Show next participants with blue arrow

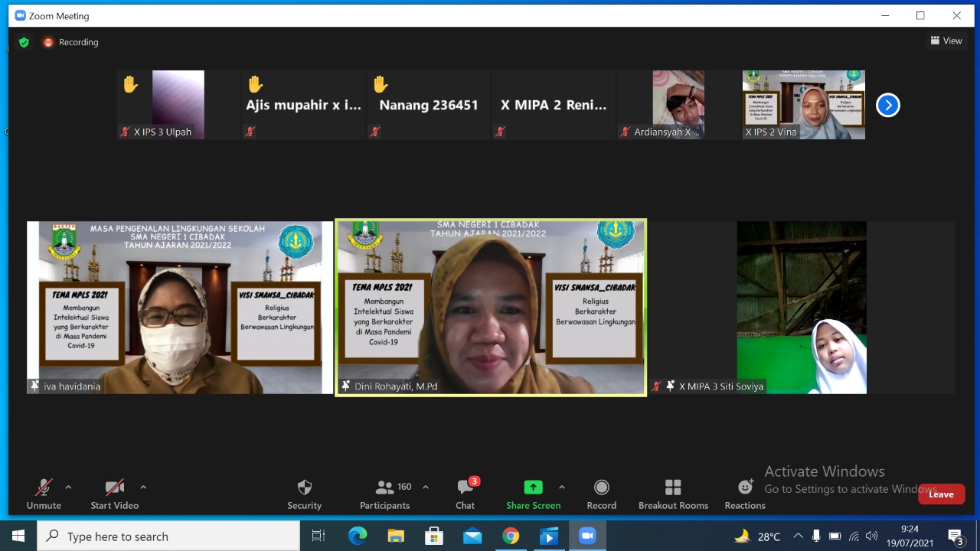click(887, 105)
